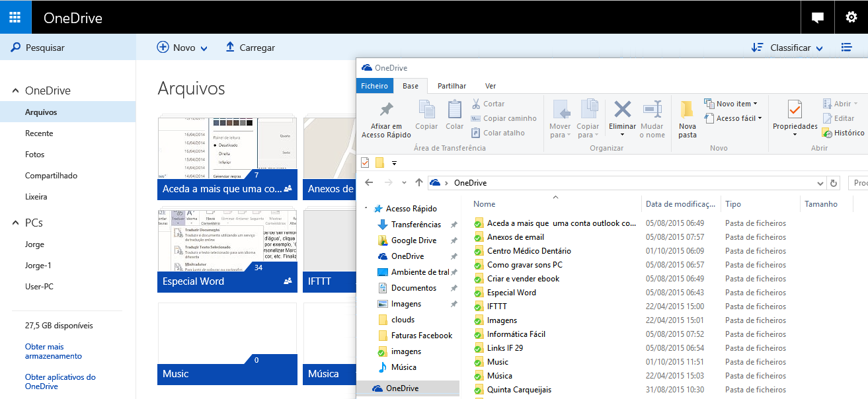The height and width of the screenshot is (399, 868).
Task: Click the Colar atalho ribbon item
Action: tap(498, 133)
